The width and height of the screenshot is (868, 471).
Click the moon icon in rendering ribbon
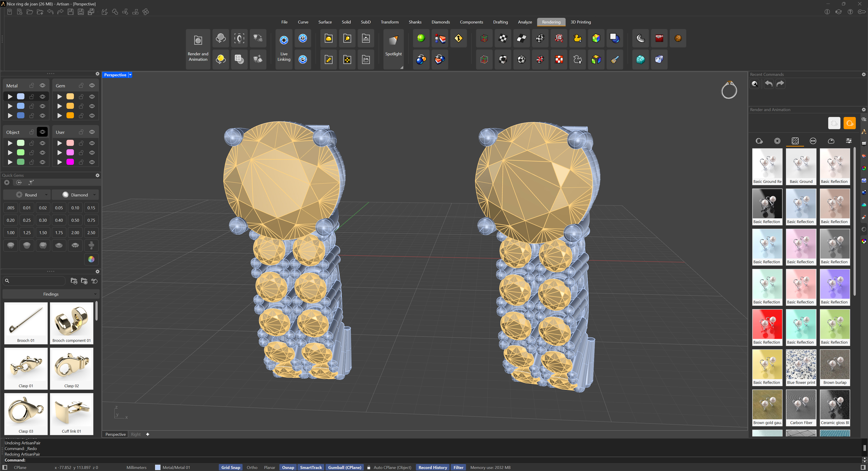click(640, 38)
